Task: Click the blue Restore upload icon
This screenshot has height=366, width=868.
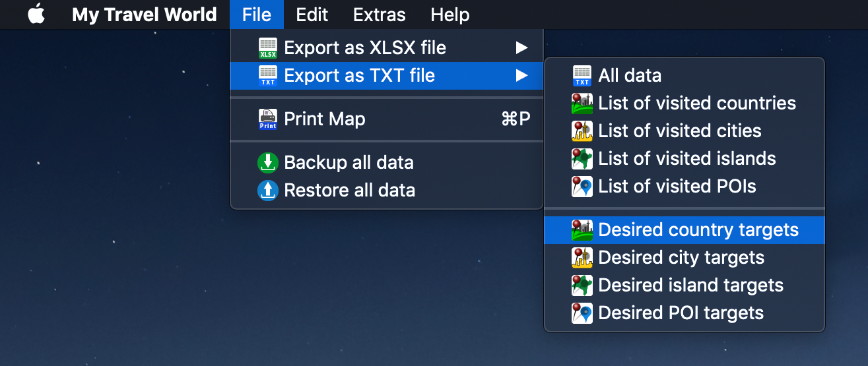Action: point(268,191)
